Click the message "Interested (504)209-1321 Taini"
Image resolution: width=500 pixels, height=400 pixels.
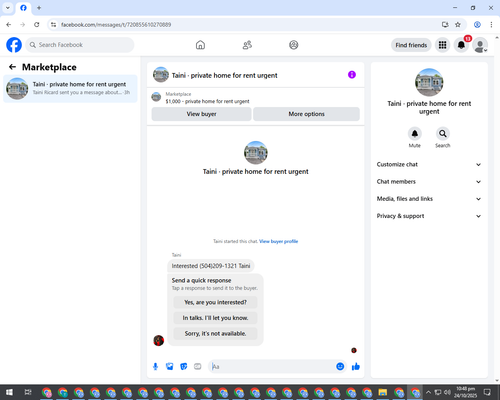pyautogui.click(x=211, y=266)
